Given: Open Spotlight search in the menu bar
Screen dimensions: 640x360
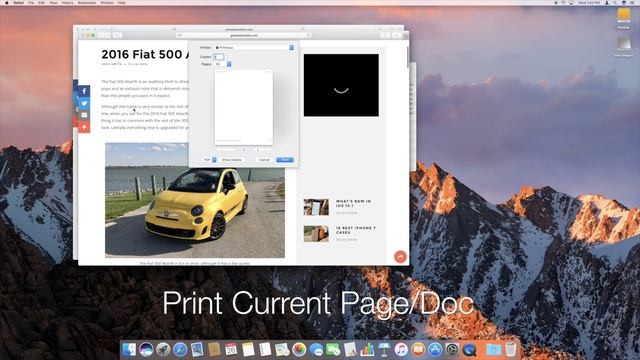Looking at the screenshot, I should (615, 2).
